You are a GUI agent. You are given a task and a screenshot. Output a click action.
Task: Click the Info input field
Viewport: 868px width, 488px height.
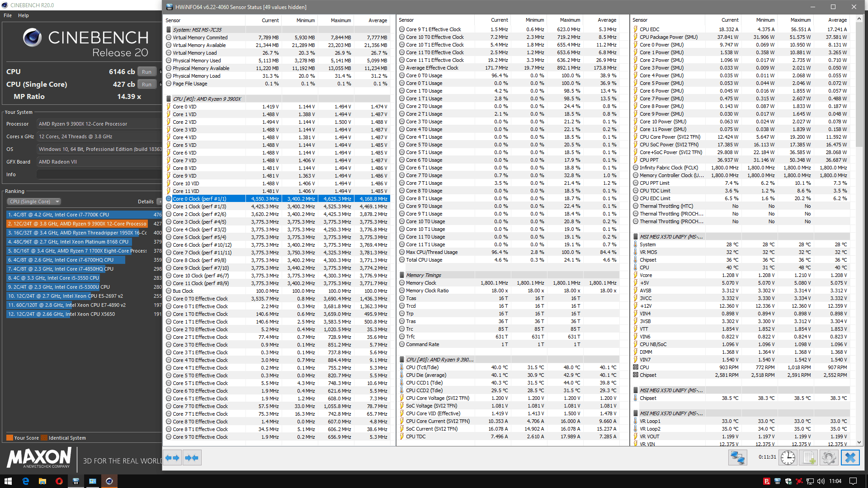(x=99, y=174)
